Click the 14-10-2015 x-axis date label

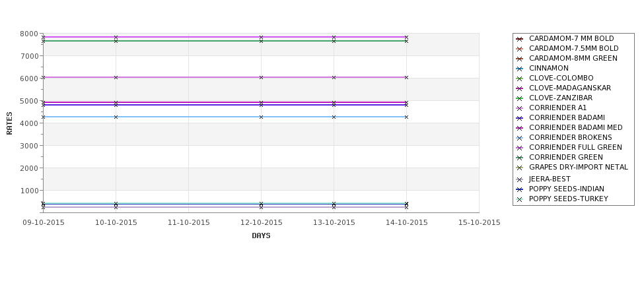point(407,223)
